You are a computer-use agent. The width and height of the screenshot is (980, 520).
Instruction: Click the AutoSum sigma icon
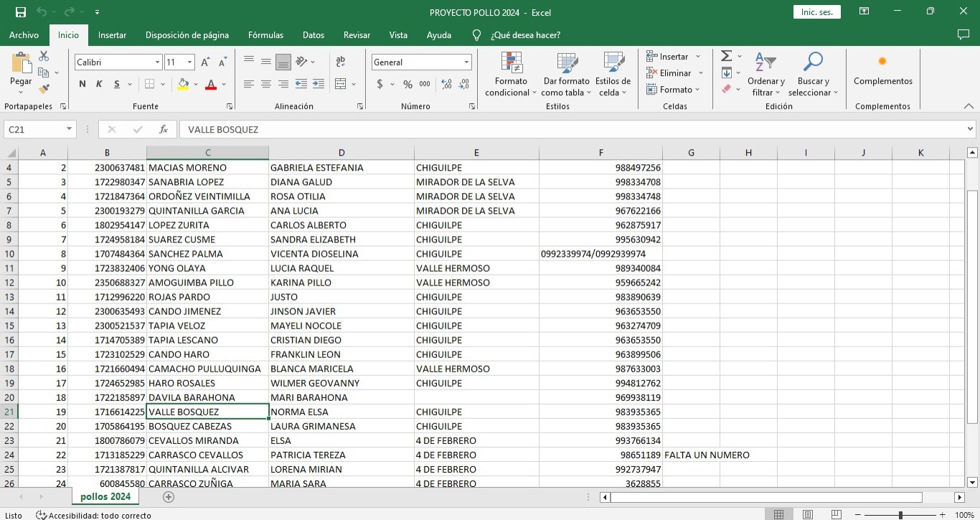tap(726, 56)
